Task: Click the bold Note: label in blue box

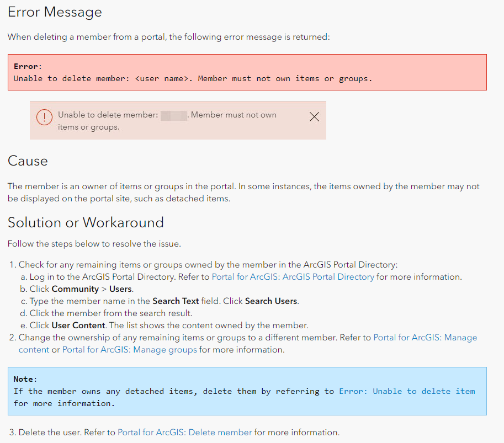Action: click(x=25, y=379)
